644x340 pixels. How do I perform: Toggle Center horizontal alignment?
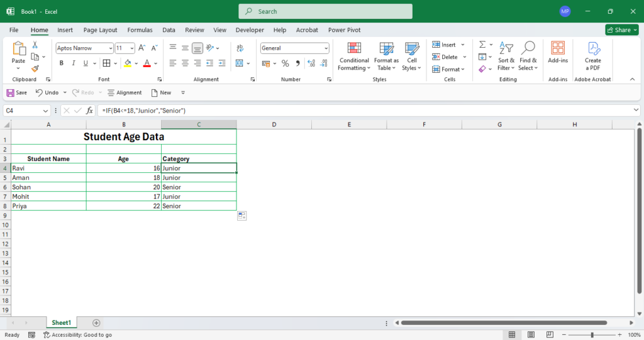coord(186,63)
